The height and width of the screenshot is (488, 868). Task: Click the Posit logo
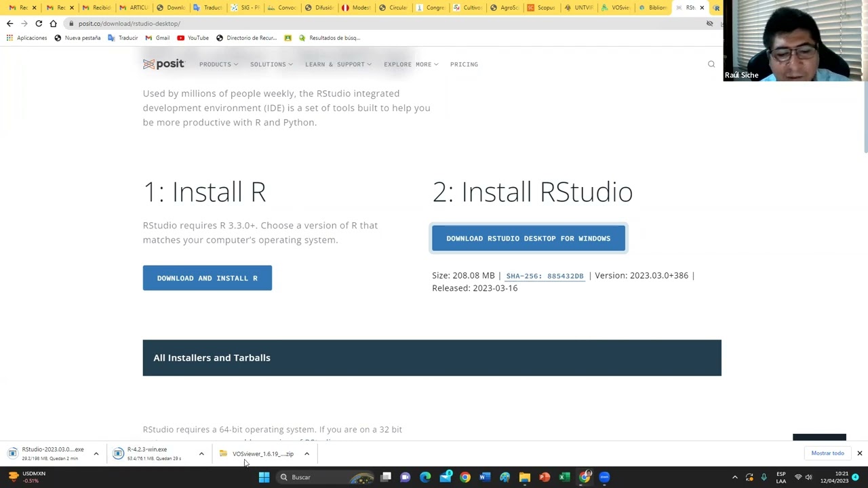pyautogui.click(x=163, y=64)
